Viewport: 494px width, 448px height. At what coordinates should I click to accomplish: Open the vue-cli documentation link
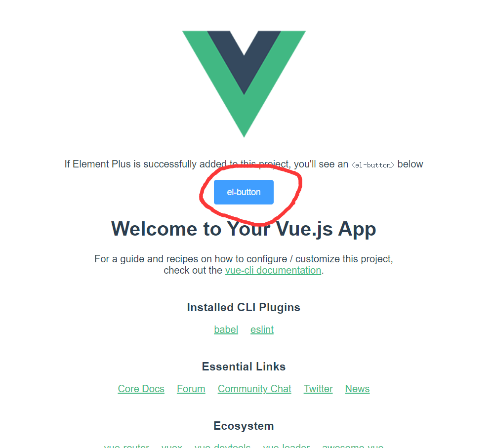[273, 270]
